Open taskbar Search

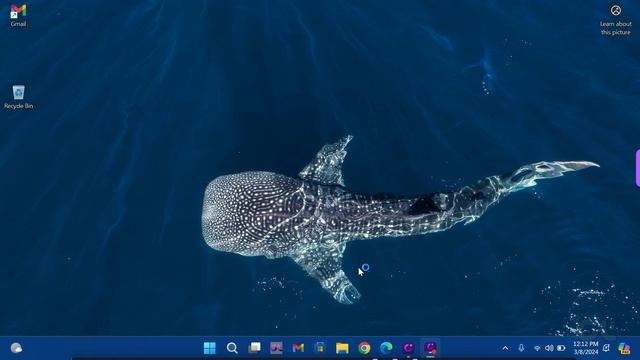click(x=232, y=348)
